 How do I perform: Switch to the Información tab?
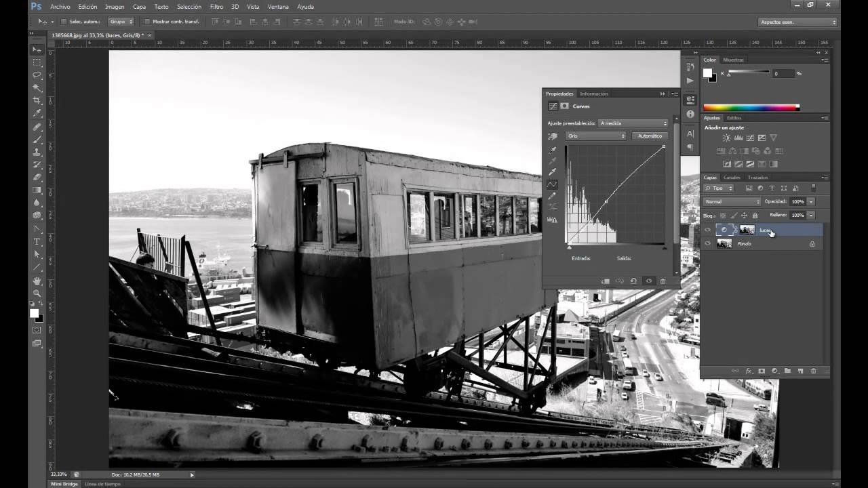(593, 94)
